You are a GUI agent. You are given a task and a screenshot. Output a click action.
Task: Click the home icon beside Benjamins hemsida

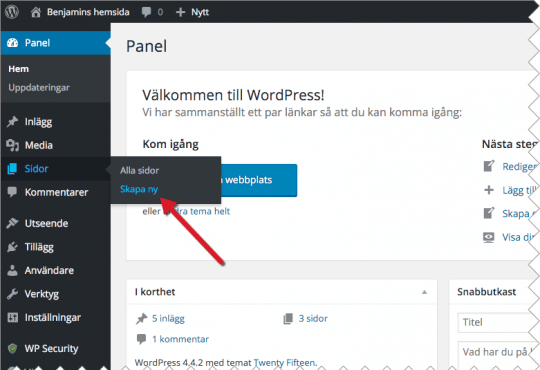(35, 12)
